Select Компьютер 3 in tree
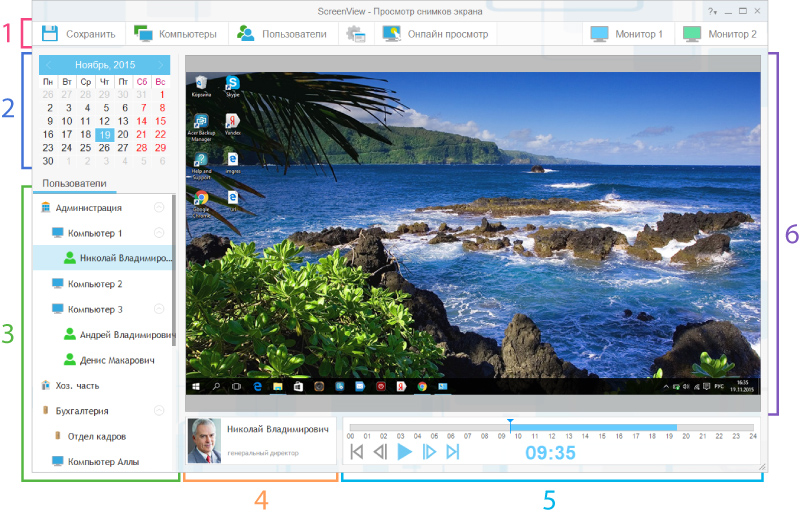This screenshot has height=517, width=800. coord(95,309)
